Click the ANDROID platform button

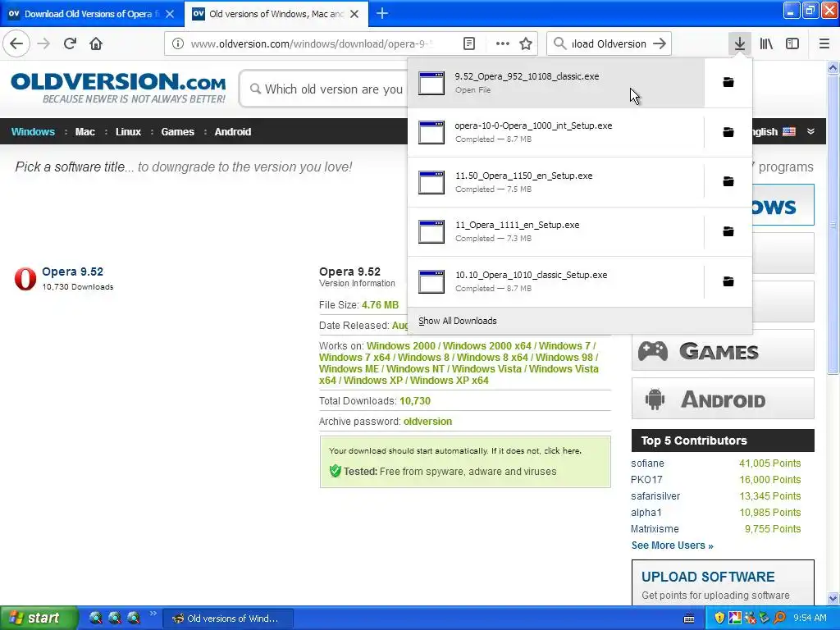(x=723, y=399)
